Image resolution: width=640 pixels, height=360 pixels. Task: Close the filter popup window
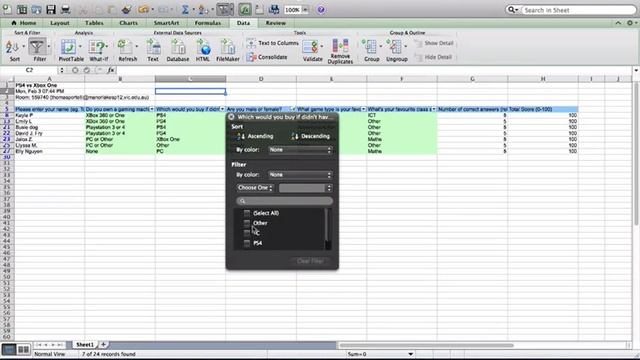[231, 117]
